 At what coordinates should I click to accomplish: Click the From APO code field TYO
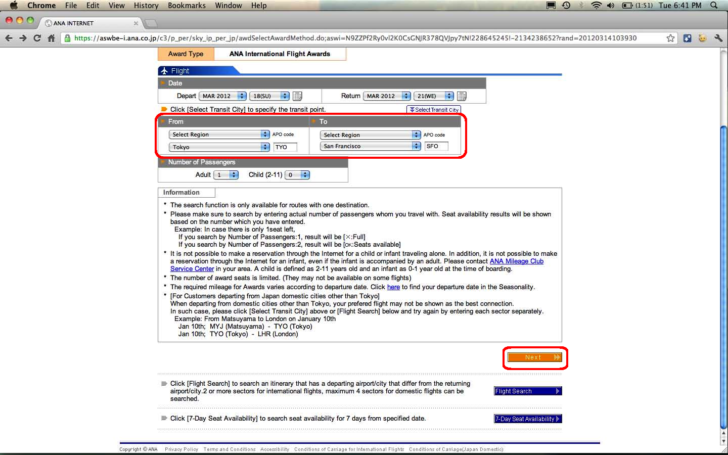[x=285, y=147]
